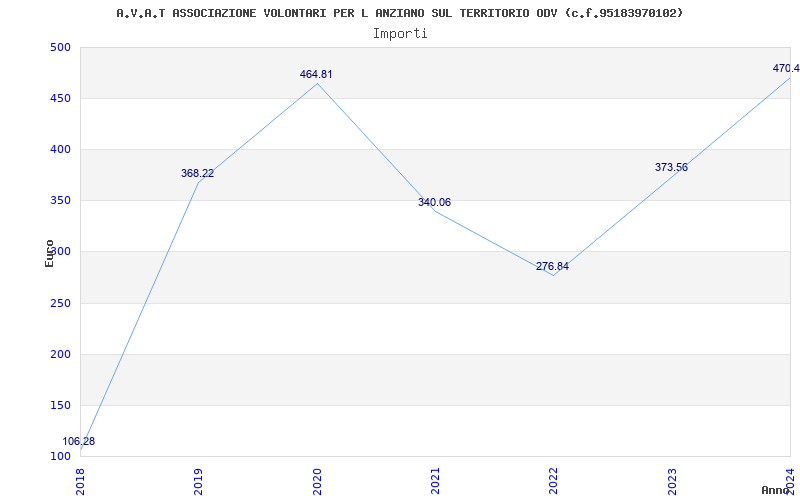The width and height of the screenshot is (800, 500).
Task: Select the 2019 x-axis year label
Action: point(198,482)
